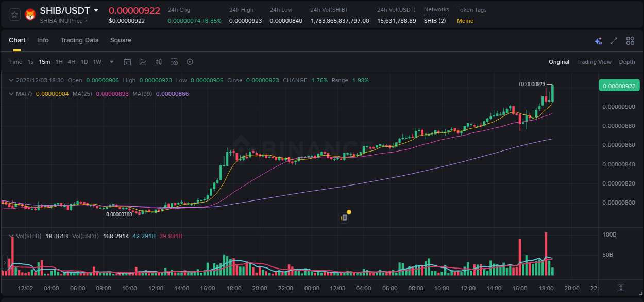Open the indicator settings icon
The height and width of the screenshot is (302, 644).
[x=174, y=62]
